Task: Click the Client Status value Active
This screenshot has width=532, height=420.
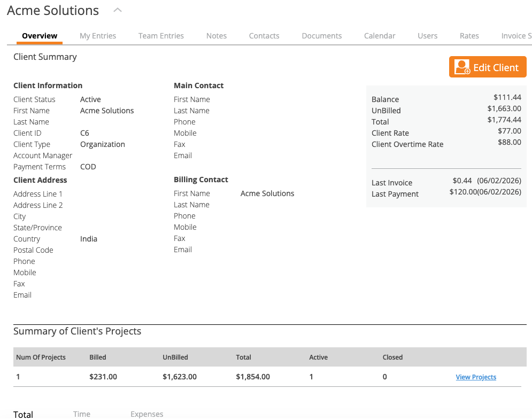Action: click(90, 99)
